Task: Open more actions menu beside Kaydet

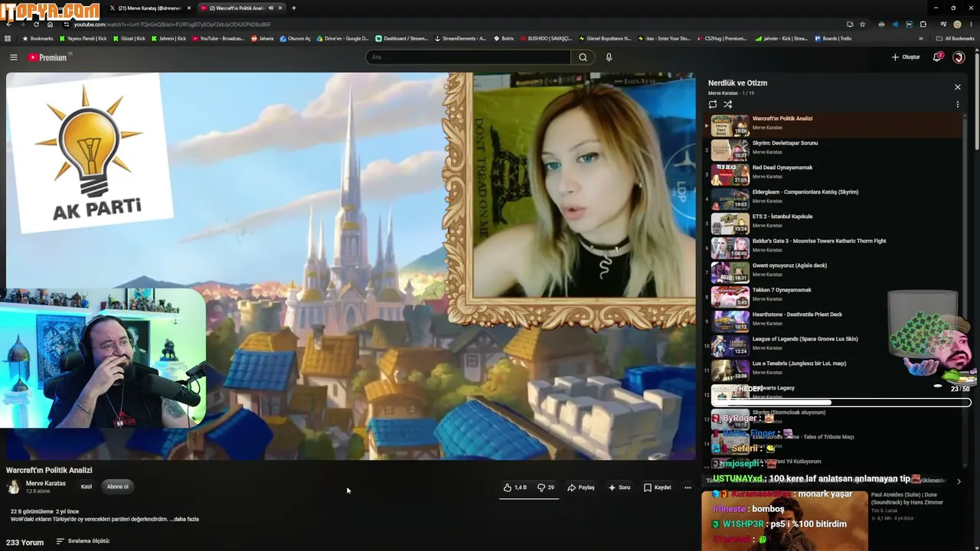Action: point(688,487)
